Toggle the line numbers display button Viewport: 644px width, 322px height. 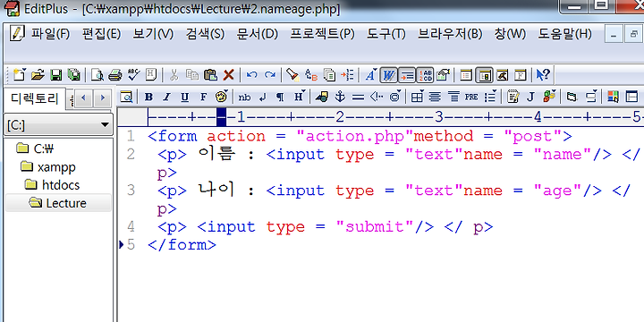(425, 75)
